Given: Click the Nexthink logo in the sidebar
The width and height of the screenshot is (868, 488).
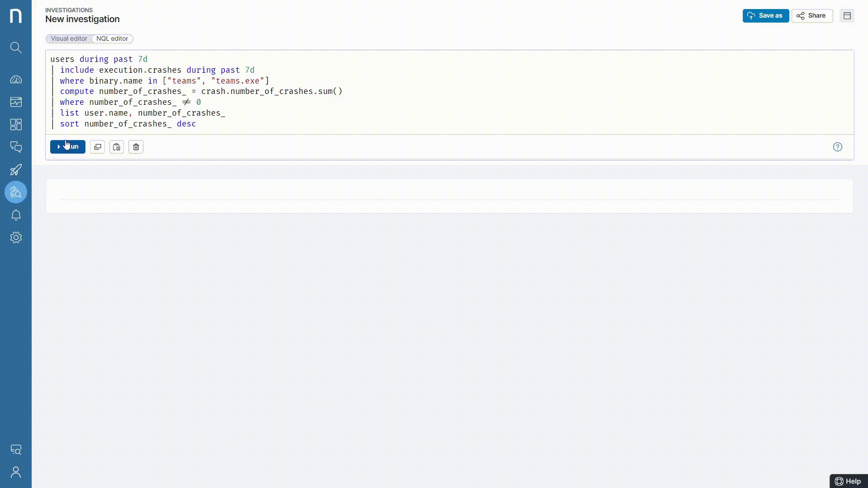Looking at the screenshot, I should click(16, 16).
